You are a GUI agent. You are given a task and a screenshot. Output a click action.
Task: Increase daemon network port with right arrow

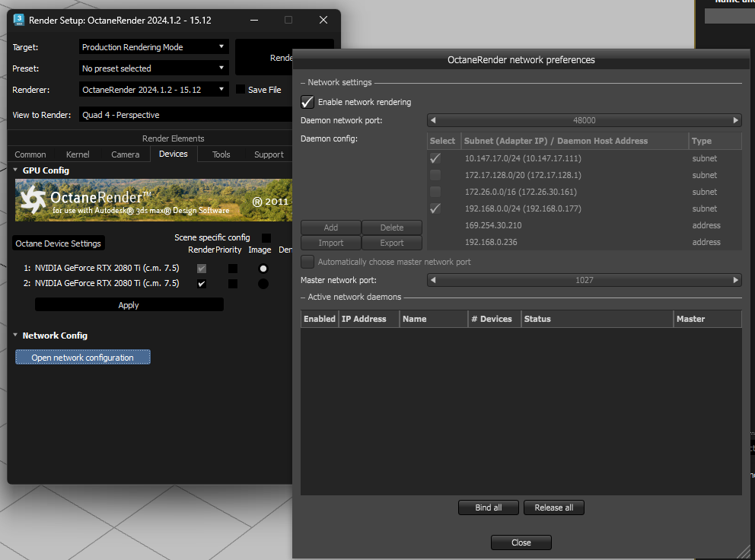(x=736, y=120)
